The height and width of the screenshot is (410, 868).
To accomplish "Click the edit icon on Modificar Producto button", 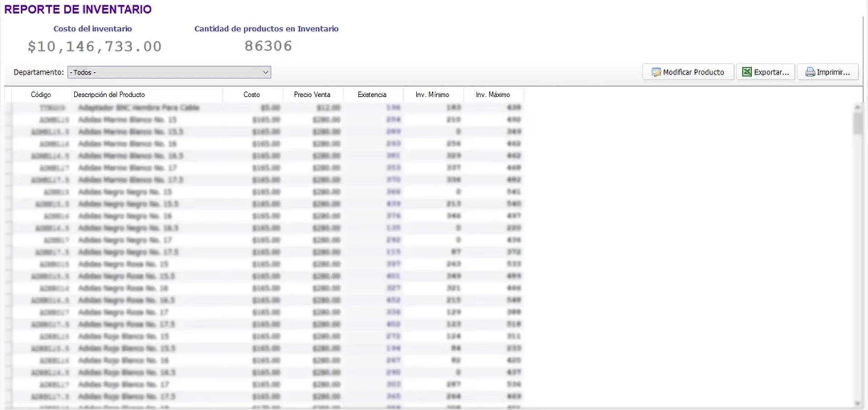I will pyautogui.click(x=656, y=72).
